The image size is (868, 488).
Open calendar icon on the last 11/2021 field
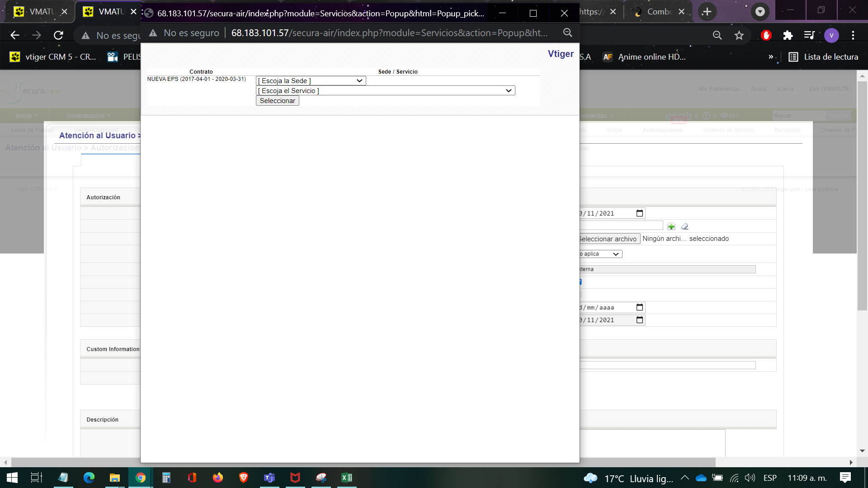pyautogui.click(x=639, y=320)
